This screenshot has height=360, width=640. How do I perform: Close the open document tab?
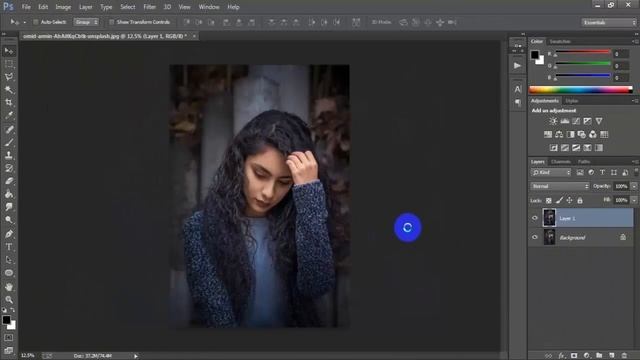pyautogui.click(x=194, y=36)
